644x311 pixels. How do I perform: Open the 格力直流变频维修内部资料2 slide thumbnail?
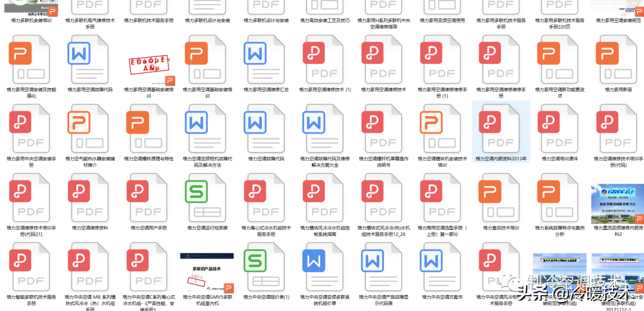[617, 204]
